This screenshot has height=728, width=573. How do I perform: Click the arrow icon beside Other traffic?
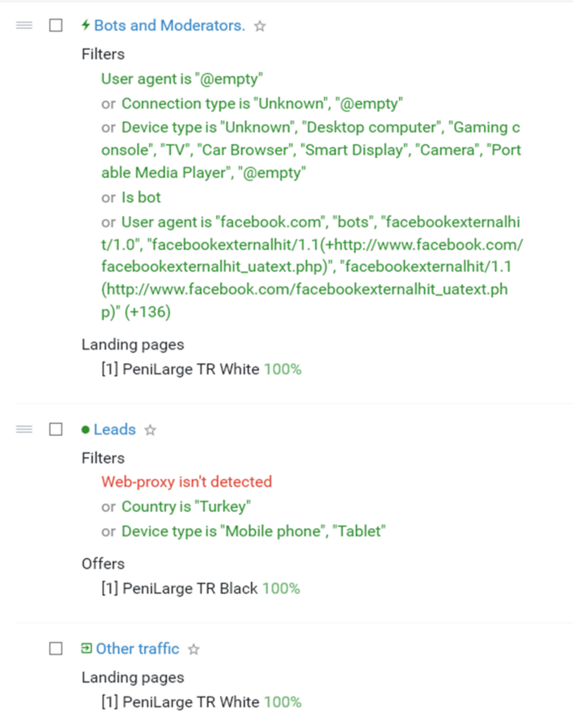click(87, 648)
